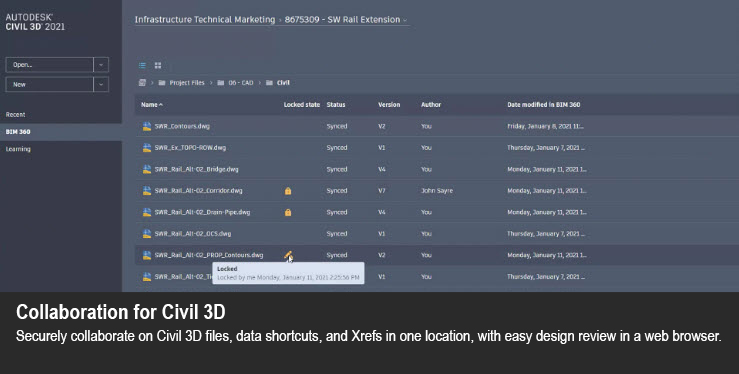This screenshot has height=374, width=739.
Task: Select file SWR_Rail_Alt-02_PROP_Contours.dwg
Action: click(x=209, y=255)
